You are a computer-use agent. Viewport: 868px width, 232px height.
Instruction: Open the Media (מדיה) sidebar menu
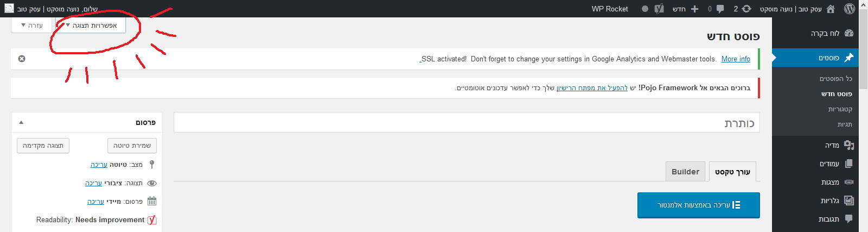tap(832, 145)
